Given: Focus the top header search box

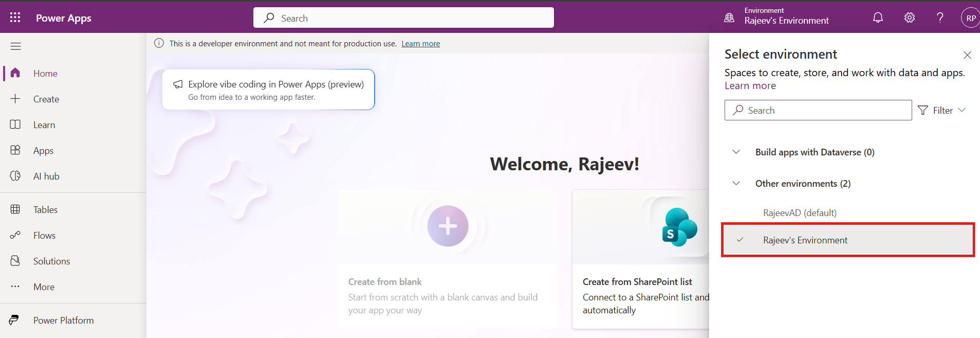Looking at the screenshot, I should pos(403,17).
